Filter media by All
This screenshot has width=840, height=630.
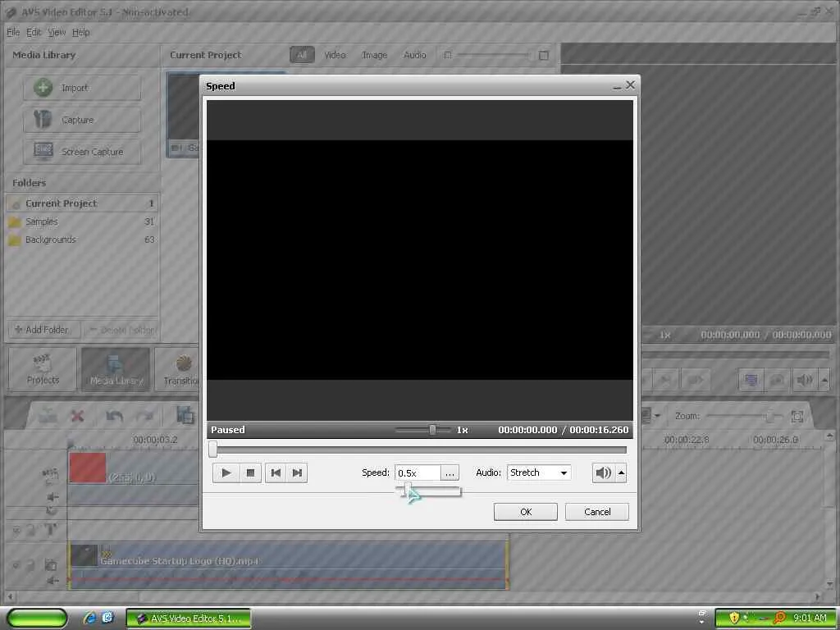(x=302, y=55)
